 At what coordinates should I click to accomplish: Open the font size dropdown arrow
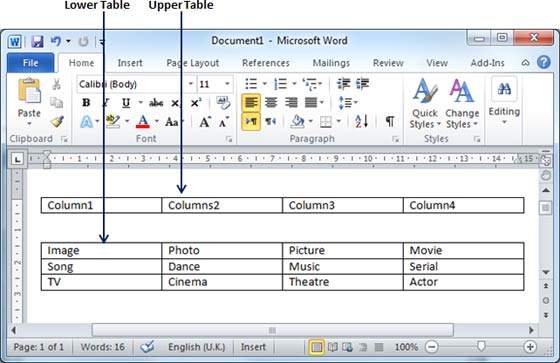[x=227, y=84]
